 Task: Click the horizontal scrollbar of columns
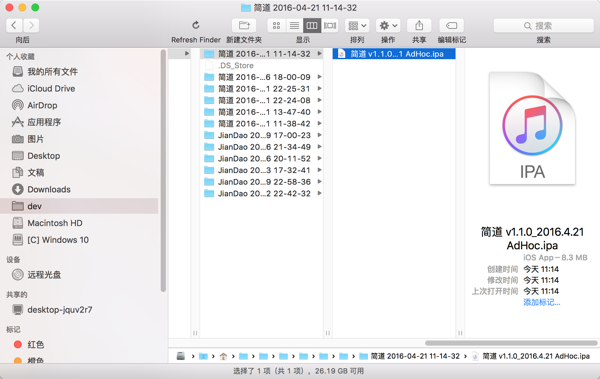pyautogui.click(x=511, y=343)
